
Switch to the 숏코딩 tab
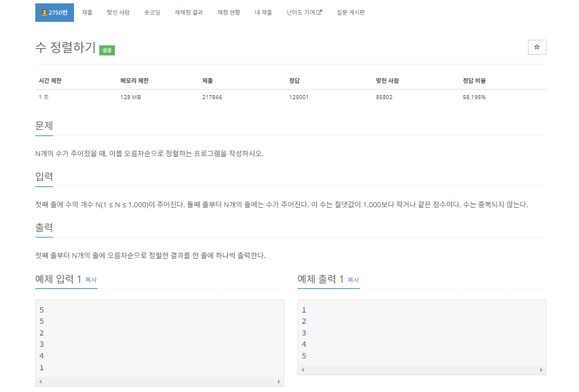[152, 12]
